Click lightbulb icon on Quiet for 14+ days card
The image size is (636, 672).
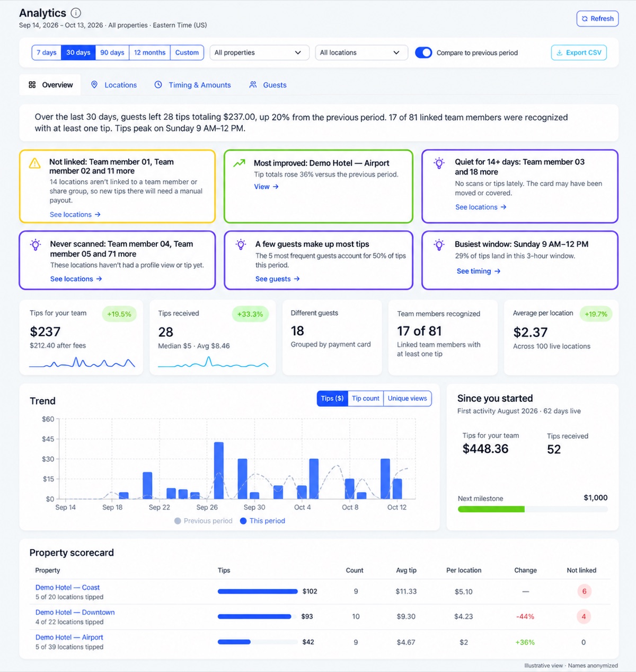[x=439, y=163]
